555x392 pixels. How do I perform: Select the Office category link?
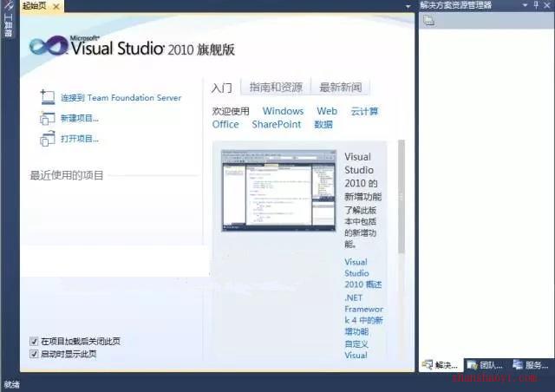coord(225,124)
